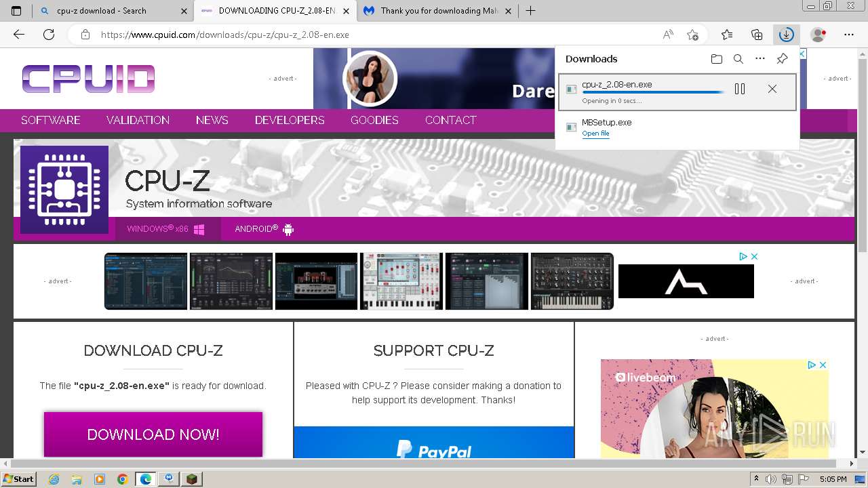Open the CONTACT menu item
The image size is (868, 488).
pyautogui.click(x=451, y=120)
